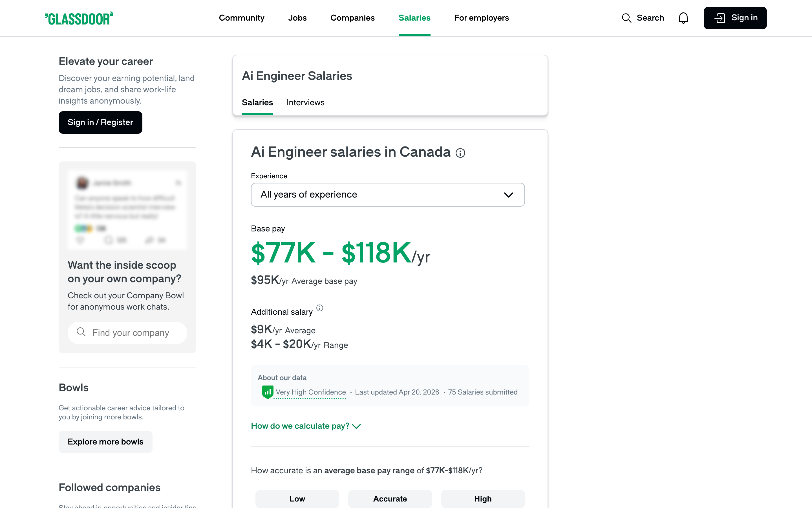Click Last updated Apr 20, 2026 text
This screenshot has height=508, width=812.
(x=397, y=392)
